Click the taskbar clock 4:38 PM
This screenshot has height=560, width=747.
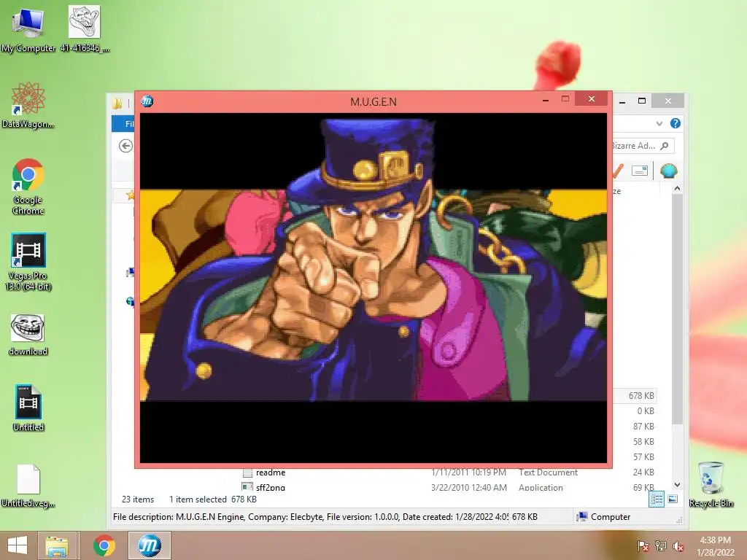point(715,540)
